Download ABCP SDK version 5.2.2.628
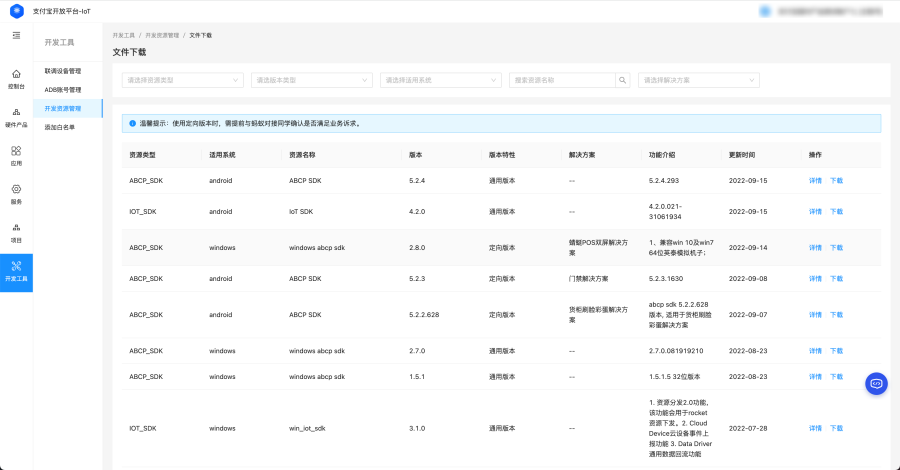Screen dimensions: 900x470 coord(836,315)
